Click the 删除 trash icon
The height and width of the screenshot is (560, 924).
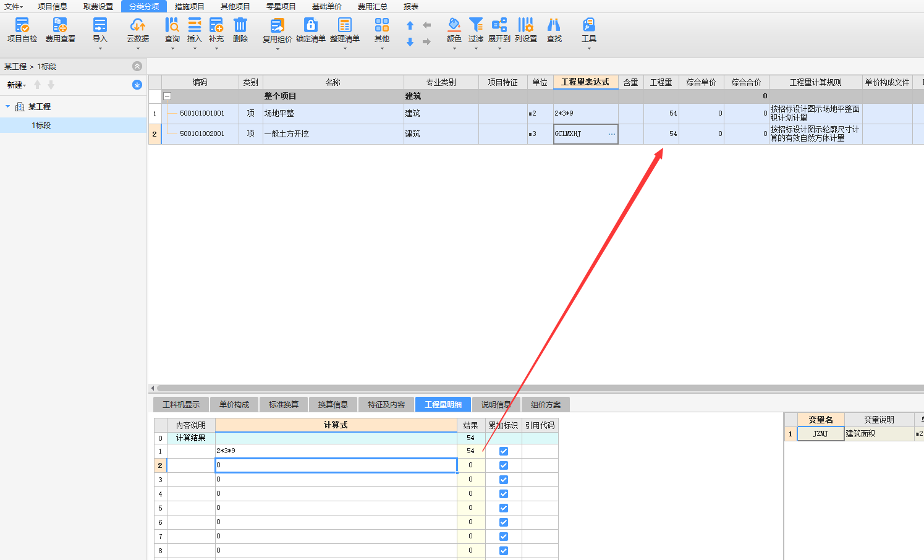tap(240, 30)
